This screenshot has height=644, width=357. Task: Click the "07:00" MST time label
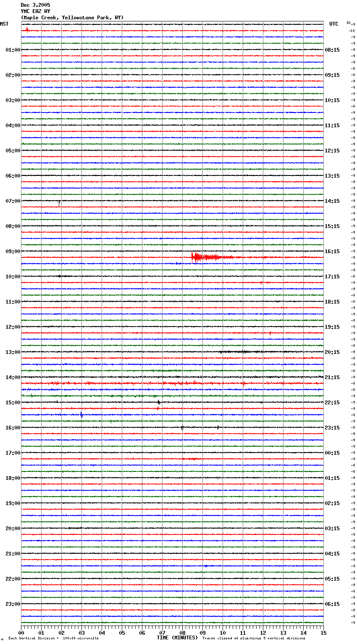point(13,201)
